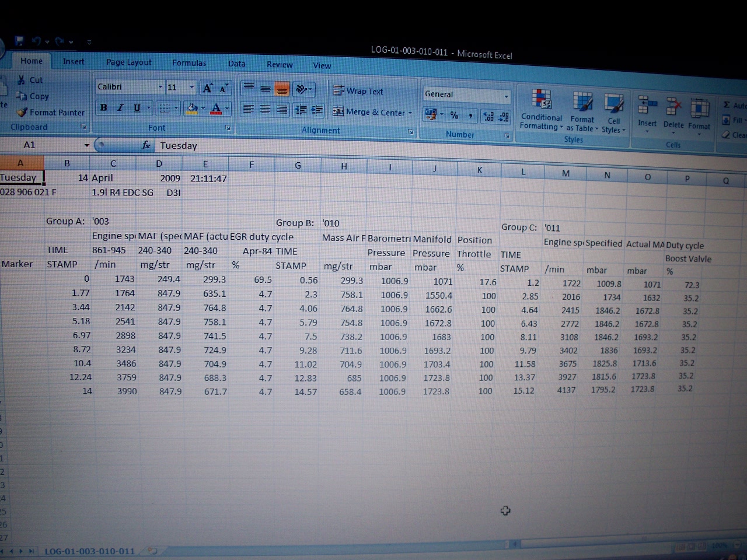Viewport: 747px width, 560px height.
Task: Select the LOG-01-003-010-011 sheet tab
Action: pos(89,551)
